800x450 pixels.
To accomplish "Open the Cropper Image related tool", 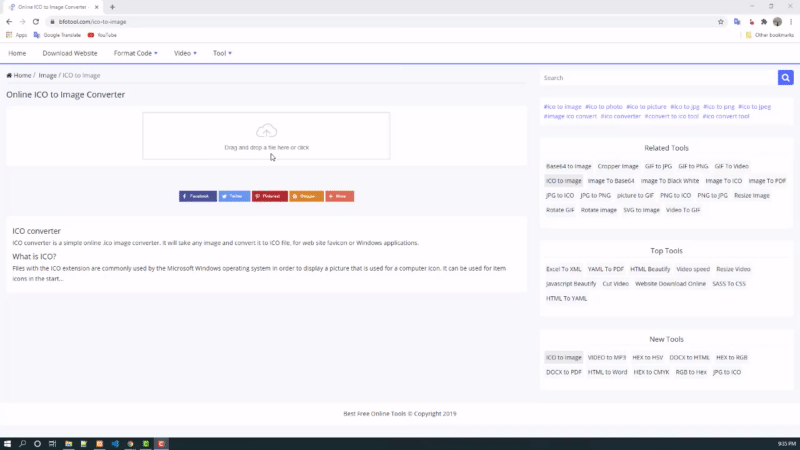I will [619, 166].
